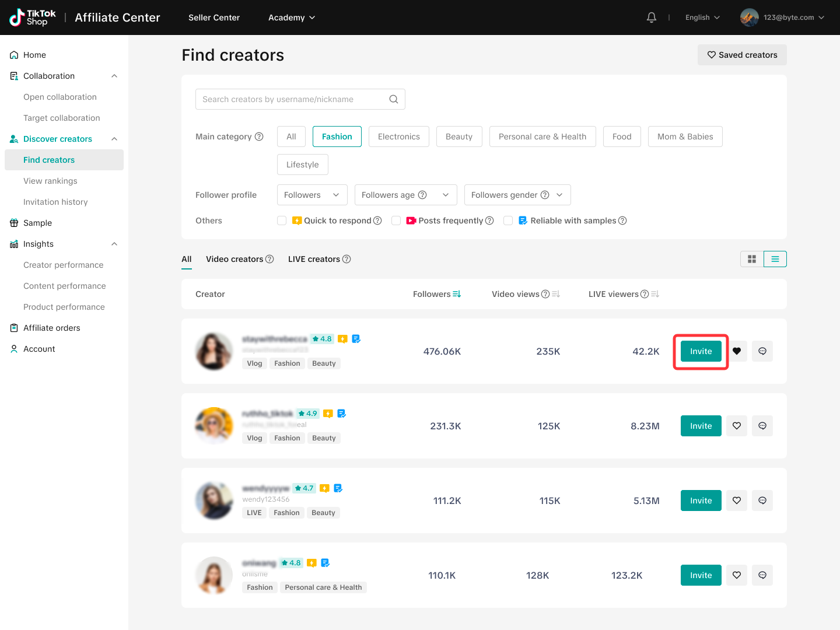Check the Posts frequently option
The width and height of the screenshot is (840, 630).
coord(396,220)
